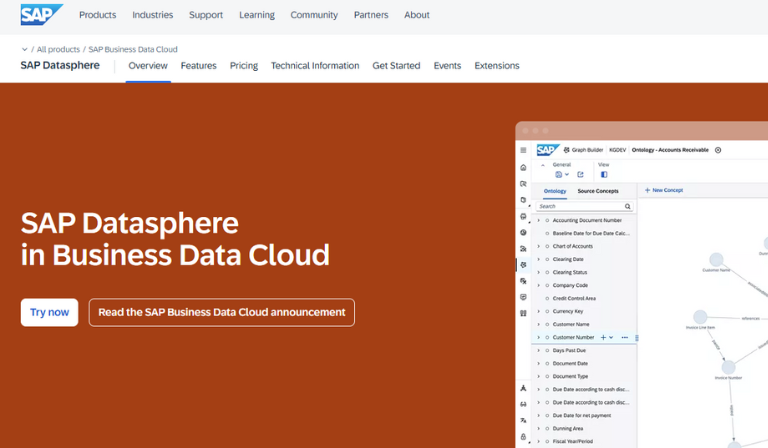Image resolution: width=768 pixels, height=448 pixels.
Task: Click the magnifier icon in the Search box
Action: tap(627, 207)
